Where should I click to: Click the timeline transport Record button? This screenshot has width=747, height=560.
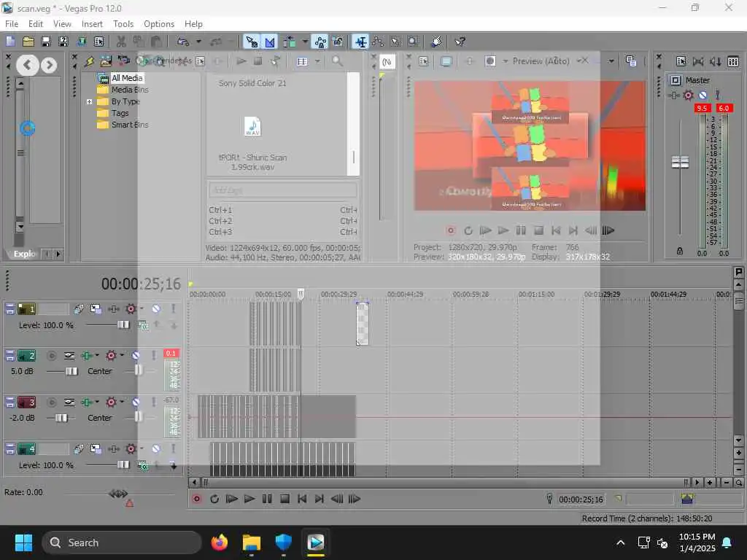point(196,499)
